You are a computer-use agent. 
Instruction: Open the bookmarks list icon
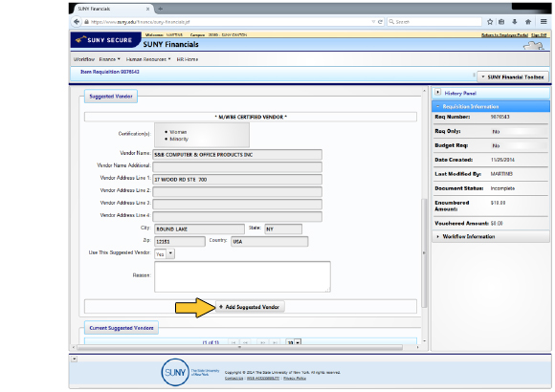pos(501,22)
